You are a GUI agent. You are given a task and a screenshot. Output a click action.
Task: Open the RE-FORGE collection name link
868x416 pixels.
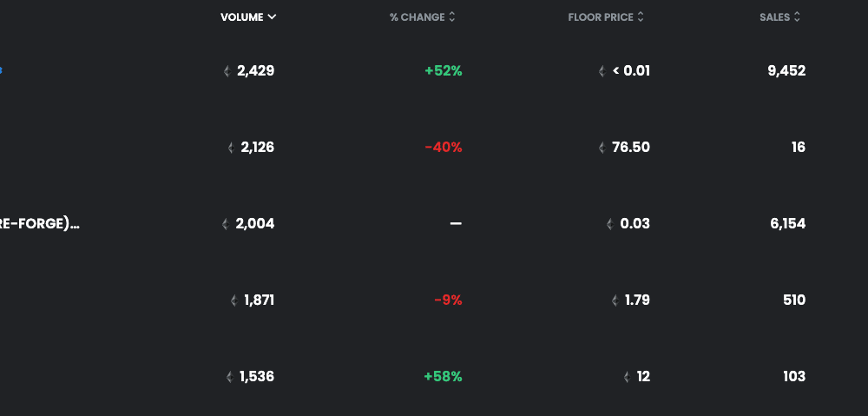pos(40,224)
